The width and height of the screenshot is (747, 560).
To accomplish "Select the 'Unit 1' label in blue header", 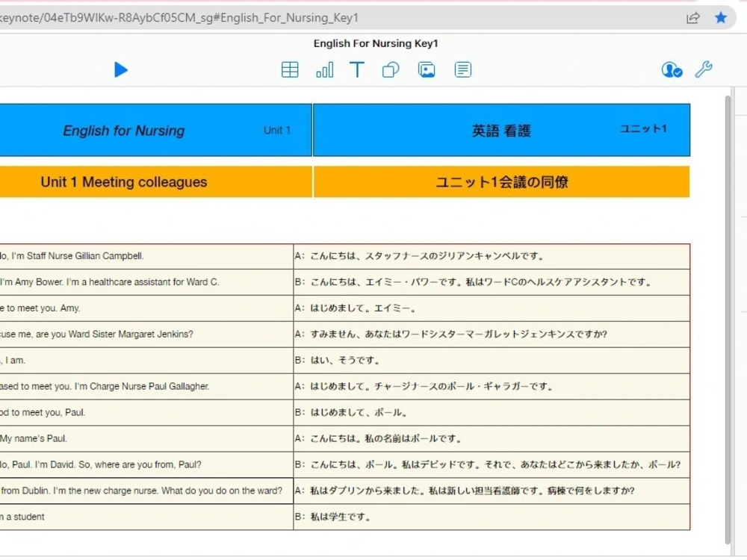I will (277, 131).
